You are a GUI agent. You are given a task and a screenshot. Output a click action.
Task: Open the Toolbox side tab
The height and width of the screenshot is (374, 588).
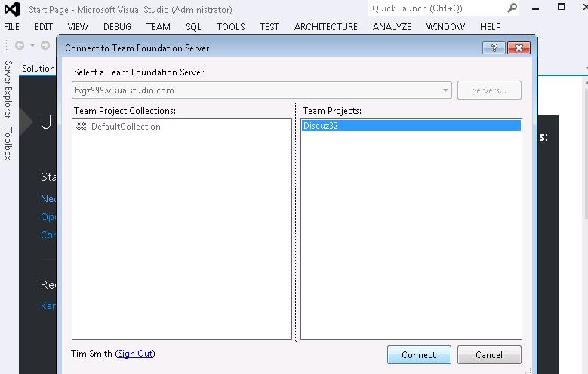[x=8, y=143]
